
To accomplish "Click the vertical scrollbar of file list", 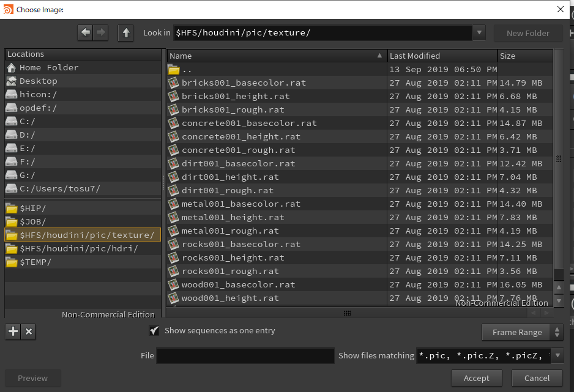I will 558,159.
